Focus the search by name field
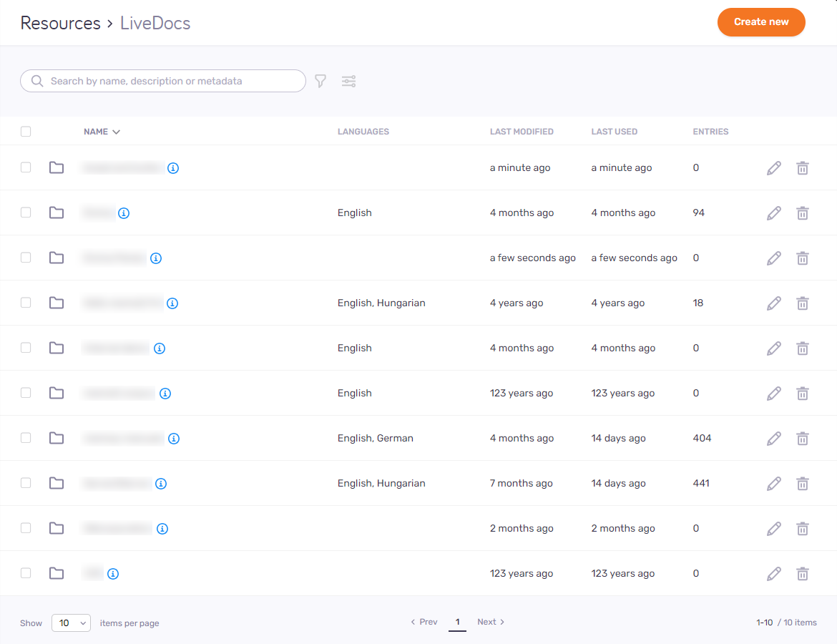The image size is (837, 644). [x=172, y=82]
